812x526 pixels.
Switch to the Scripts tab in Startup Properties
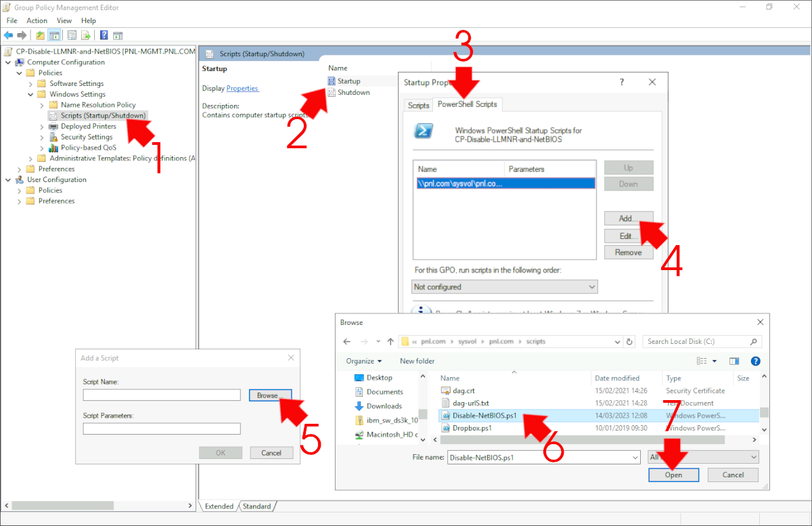pyautogui.click(x=418, y=105)
